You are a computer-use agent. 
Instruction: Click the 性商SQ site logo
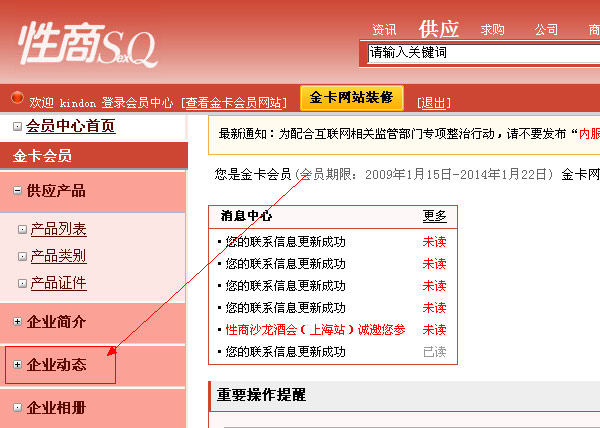84,44
